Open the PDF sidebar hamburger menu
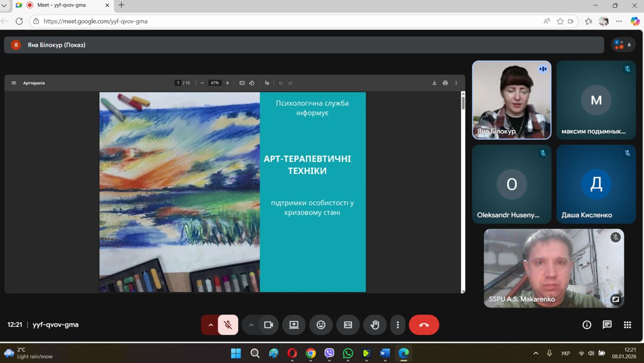The image size is (644, 363). (14, 83)
